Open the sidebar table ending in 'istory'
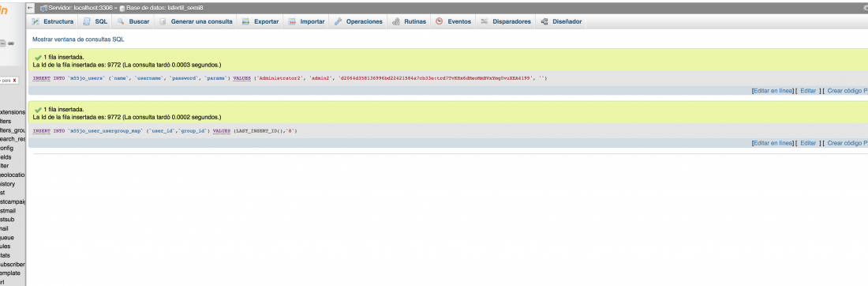 pyautogui.click(x=8, y=184)
